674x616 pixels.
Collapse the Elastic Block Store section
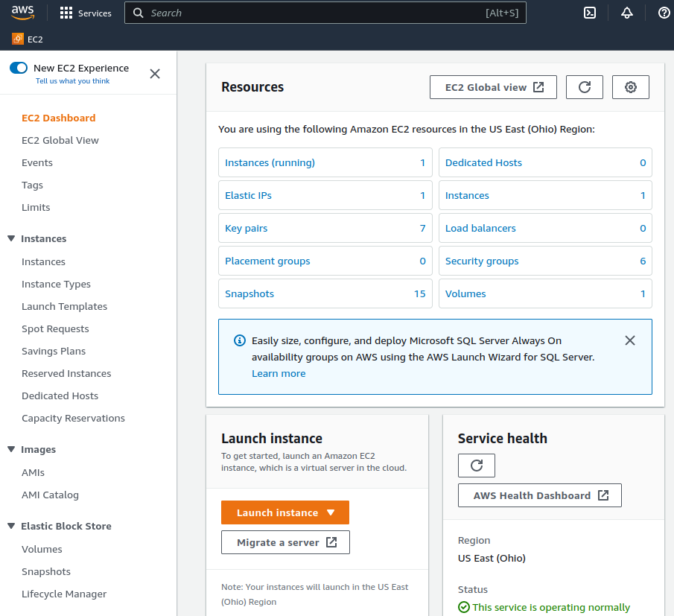[x=11, y=526]
